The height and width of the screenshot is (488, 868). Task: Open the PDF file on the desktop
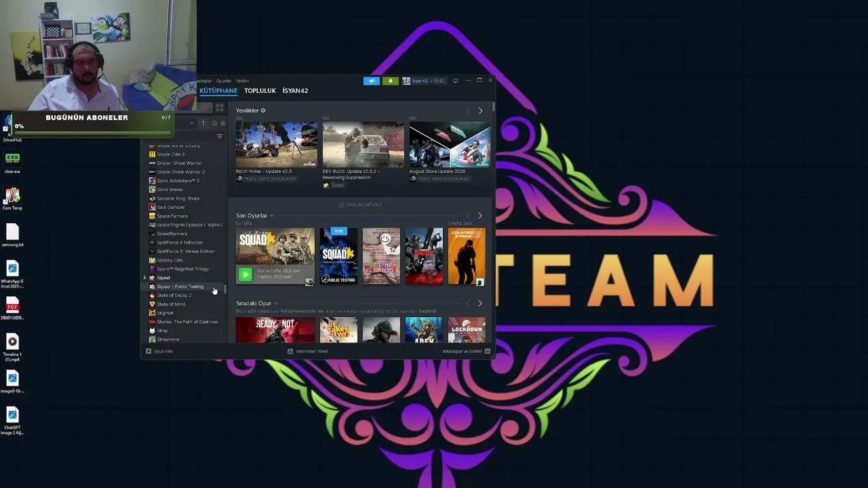(12, 308)
